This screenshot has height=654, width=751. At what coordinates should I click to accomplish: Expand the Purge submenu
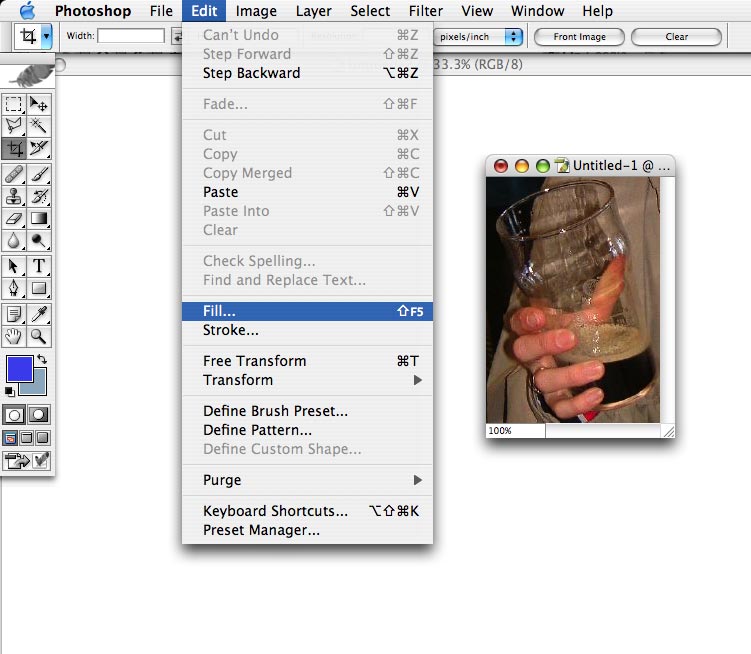(307, 480)
